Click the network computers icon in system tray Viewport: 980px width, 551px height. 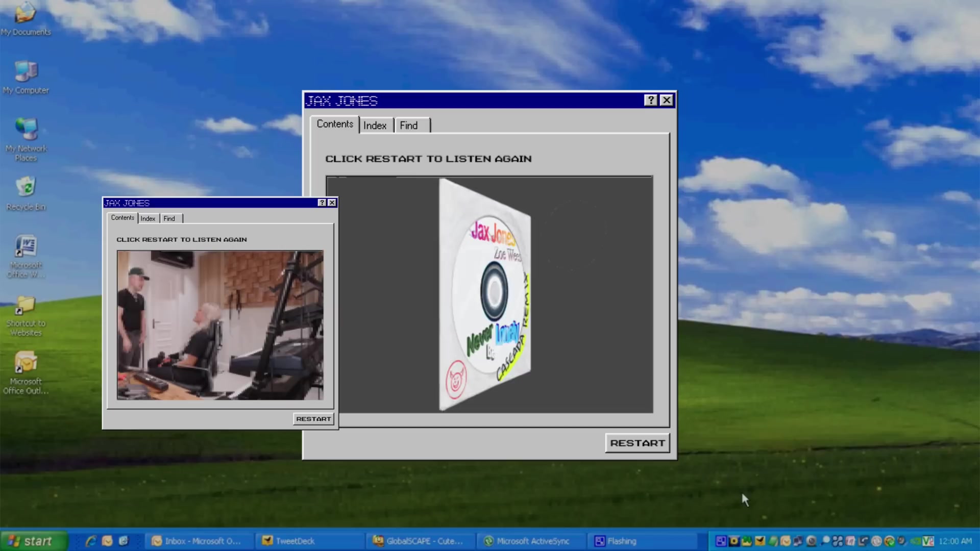798,541
